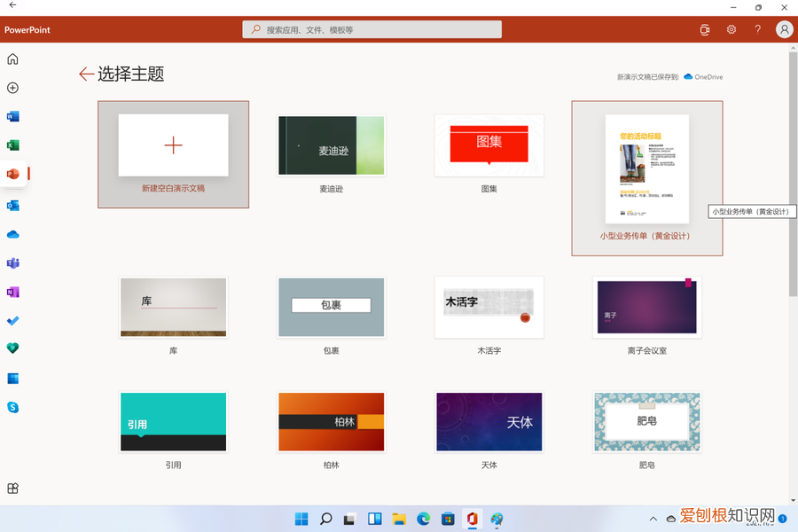Image resolution: width=798 pixels, height=532 pixels.
Task: Click the Help question mark icon
Action: [x=757, y=29]
